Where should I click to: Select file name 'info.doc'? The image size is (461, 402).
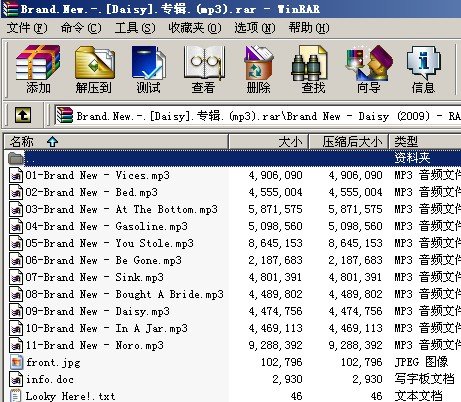[x=50, y=379]
